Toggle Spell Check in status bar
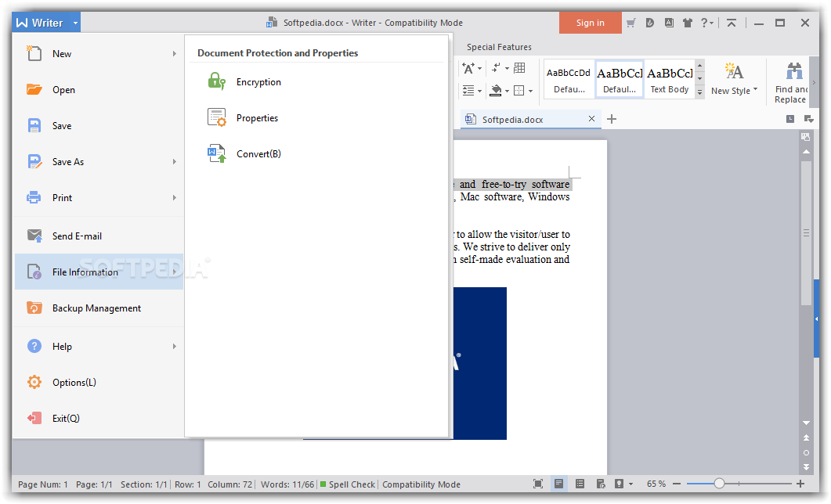Screen dimensions: 831x504 (348, 484)
